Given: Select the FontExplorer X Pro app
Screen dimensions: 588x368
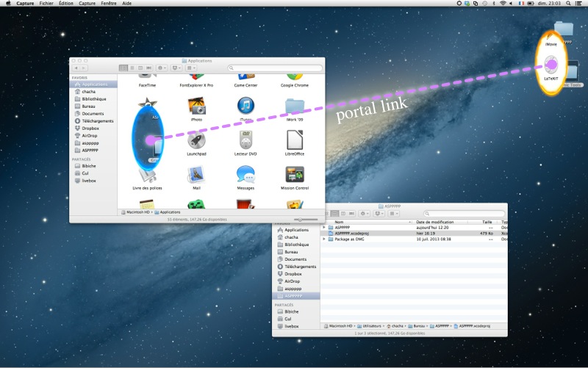Looking at the screenshot, I should pyautogui.click(x=196, y=85).
